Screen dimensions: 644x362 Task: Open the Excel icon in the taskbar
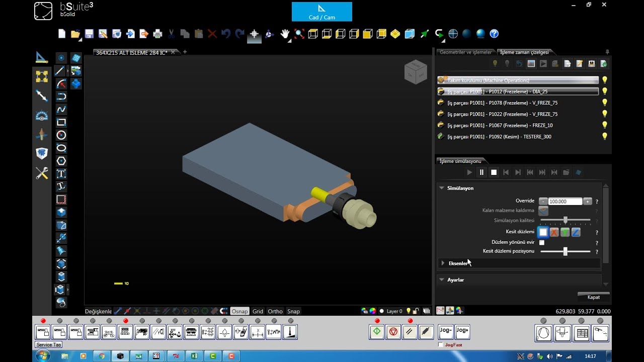(194, 356)
